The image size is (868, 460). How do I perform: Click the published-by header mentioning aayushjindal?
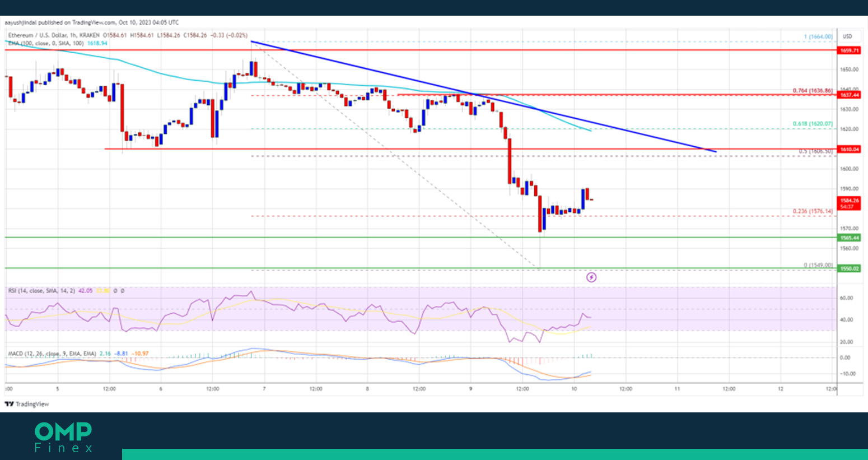92,23
